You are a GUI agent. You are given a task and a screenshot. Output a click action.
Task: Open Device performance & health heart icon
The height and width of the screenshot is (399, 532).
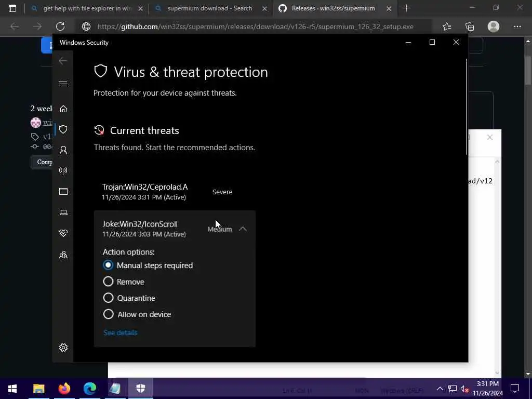coord(63,233)
